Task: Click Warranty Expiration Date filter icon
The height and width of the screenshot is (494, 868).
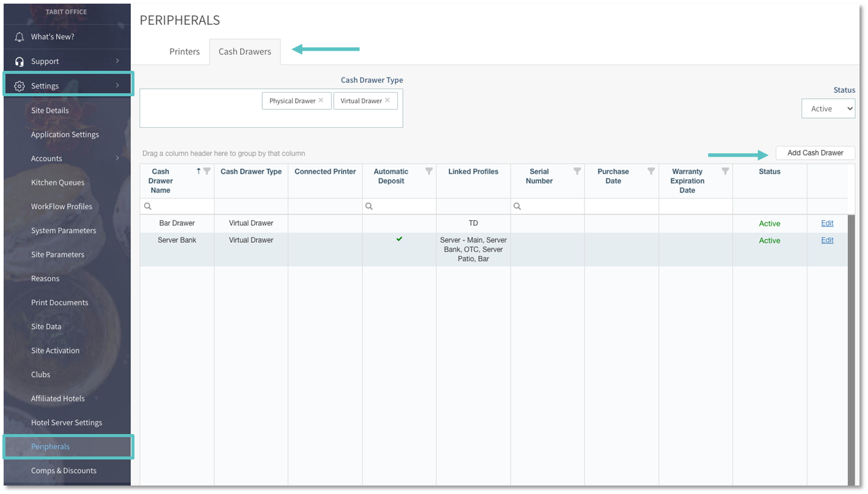Action: tap(725, 171)
